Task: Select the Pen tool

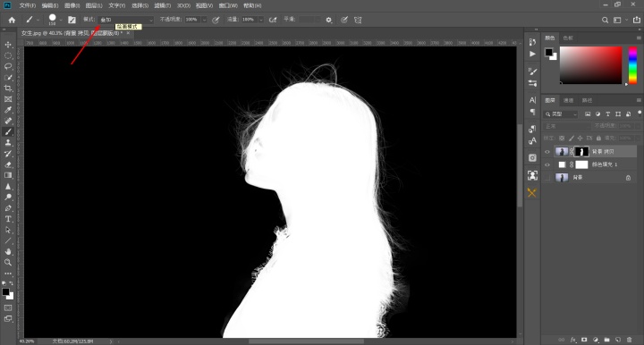Action: pyautogui.click(x=8, y=208)
